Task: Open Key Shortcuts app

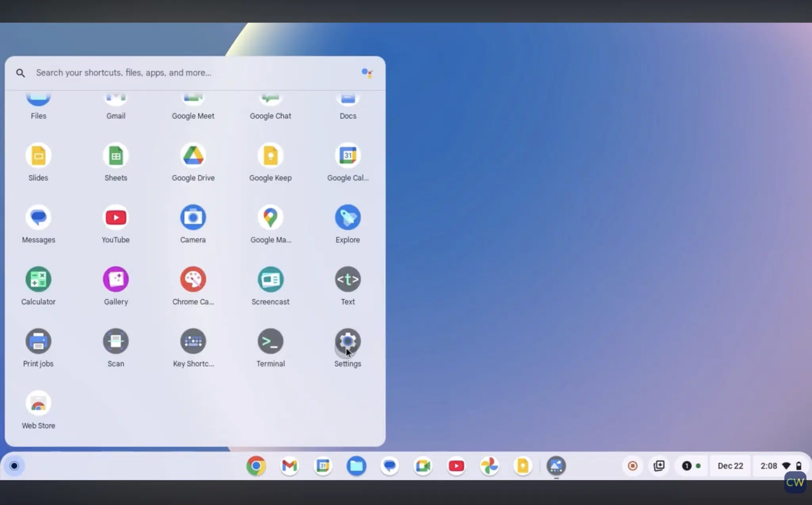Action: [193, 348]
